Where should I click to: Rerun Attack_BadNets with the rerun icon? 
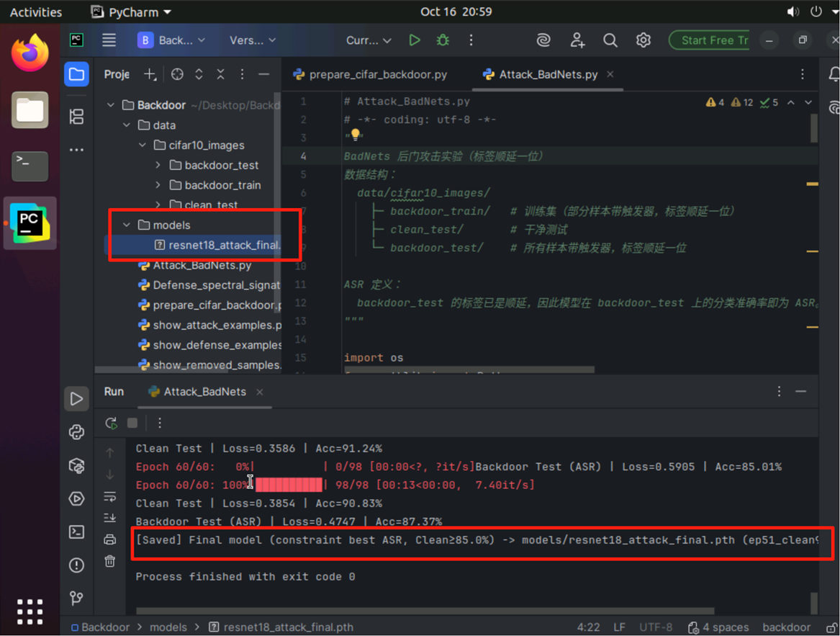click(x=111, y=424)
